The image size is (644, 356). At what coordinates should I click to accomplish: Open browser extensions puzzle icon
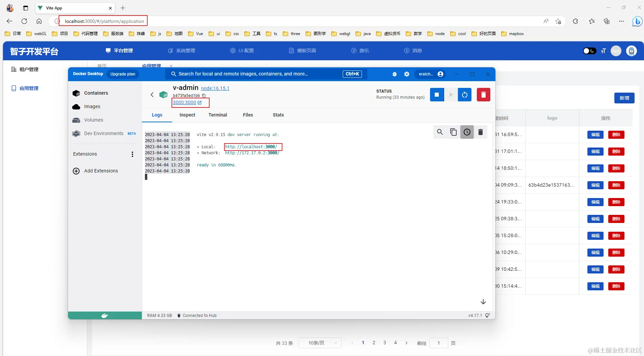click(575, 21)
